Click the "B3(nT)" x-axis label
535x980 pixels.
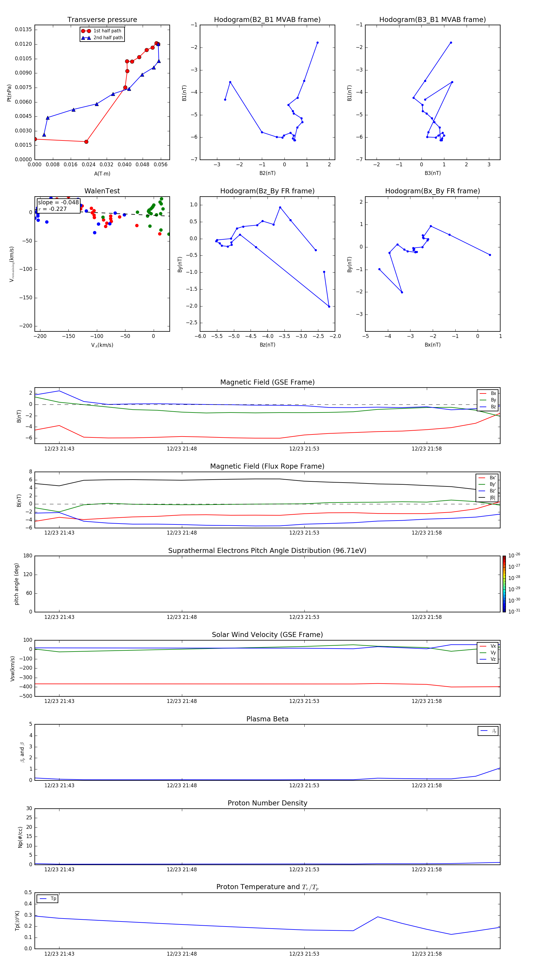[432, 173]
